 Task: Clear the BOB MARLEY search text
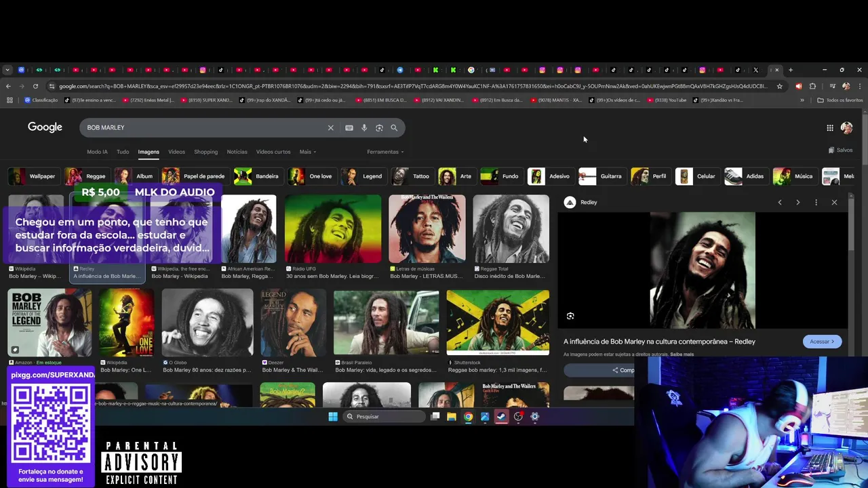(x=331, y=127)
